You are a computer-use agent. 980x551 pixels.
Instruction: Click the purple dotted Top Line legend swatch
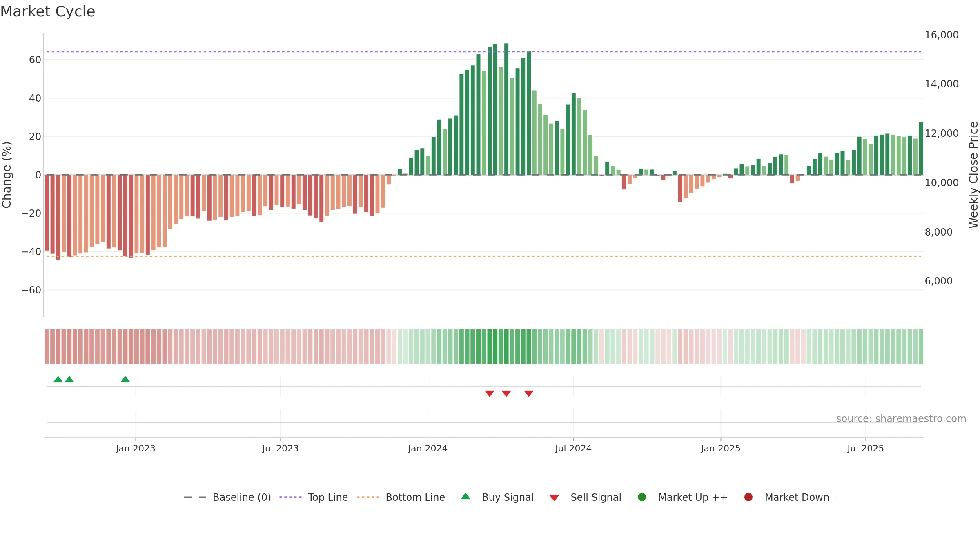(290, 497)
